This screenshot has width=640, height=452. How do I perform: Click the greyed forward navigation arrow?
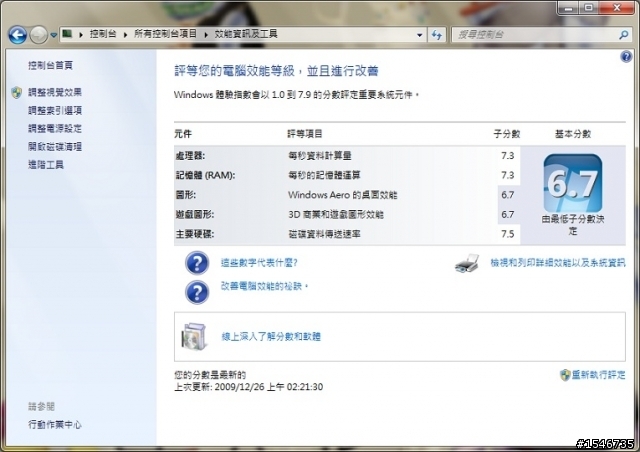39,35
